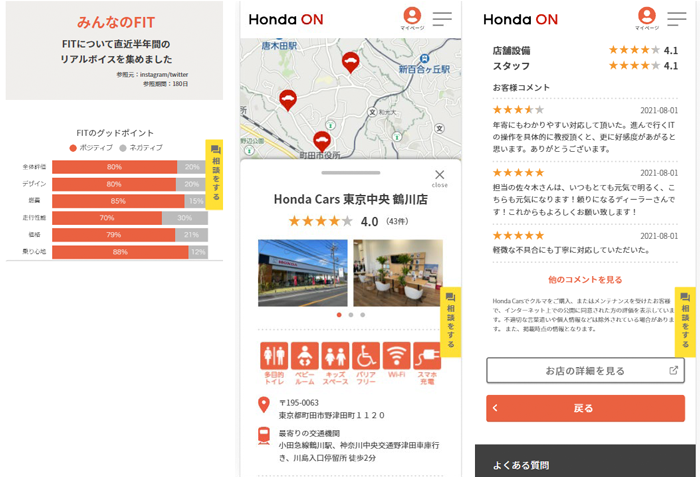The image size is (700, 477).
Task: Open 相談をする tab on right screen
Action: (685, 322)
